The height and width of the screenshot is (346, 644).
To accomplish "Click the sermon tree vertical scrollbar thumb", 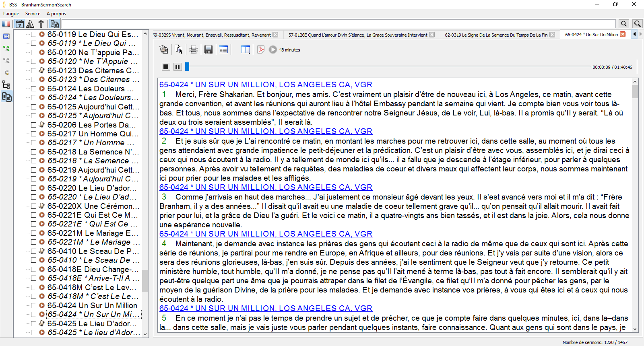I will pos(145,280).
